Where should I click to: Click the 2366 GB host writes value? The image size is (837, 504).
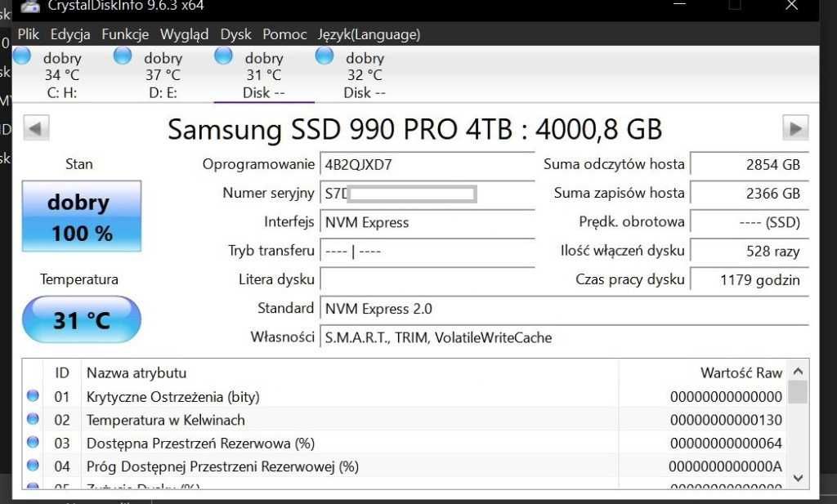pos(750,193)
